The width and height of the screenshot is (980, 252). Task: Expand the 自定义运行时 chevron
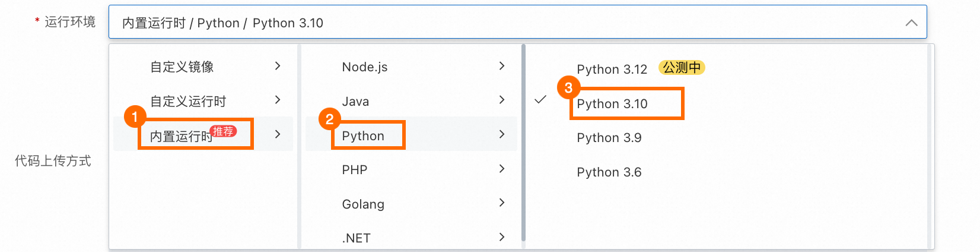pyautogui.click(x=278, y=100)
